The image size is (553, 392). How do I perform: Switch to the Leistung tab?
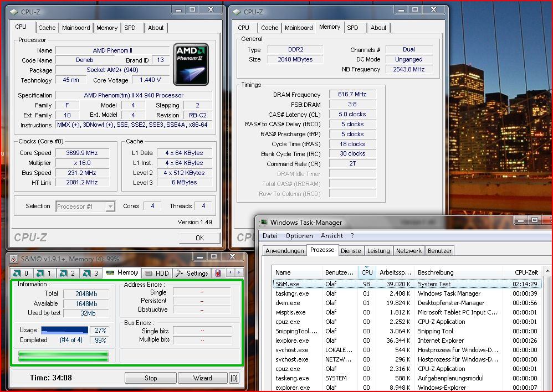(378, 251)
